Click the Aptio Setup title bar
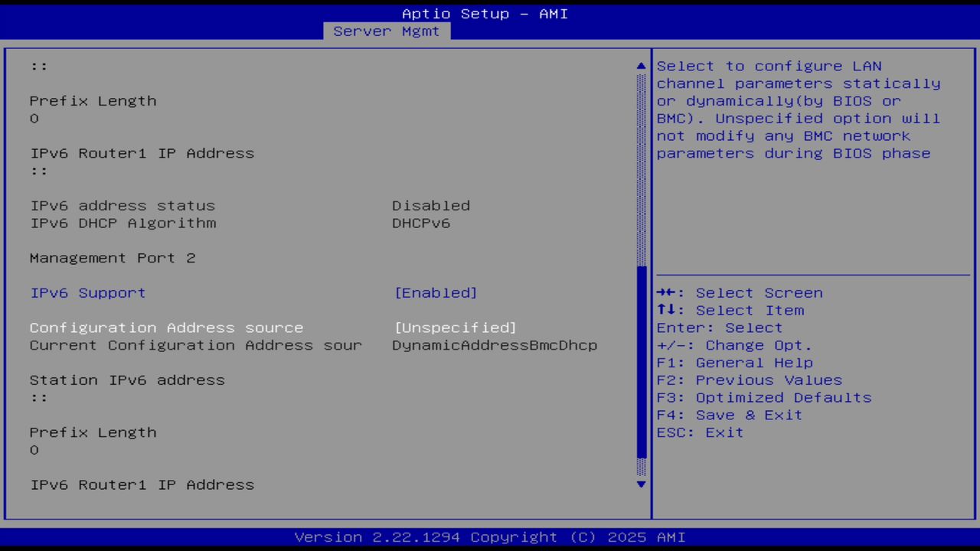This screenshot has width=980, height=551. point(485,13)
